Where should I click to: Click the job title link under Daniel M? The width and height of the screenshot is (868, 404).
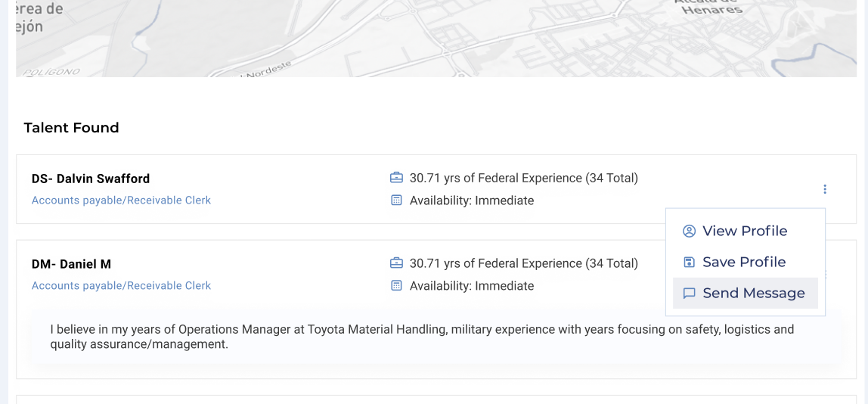click(x=121, y=286)
